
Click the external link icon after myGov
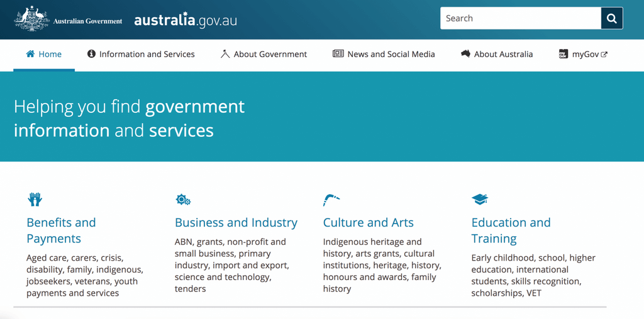point(604,54)
